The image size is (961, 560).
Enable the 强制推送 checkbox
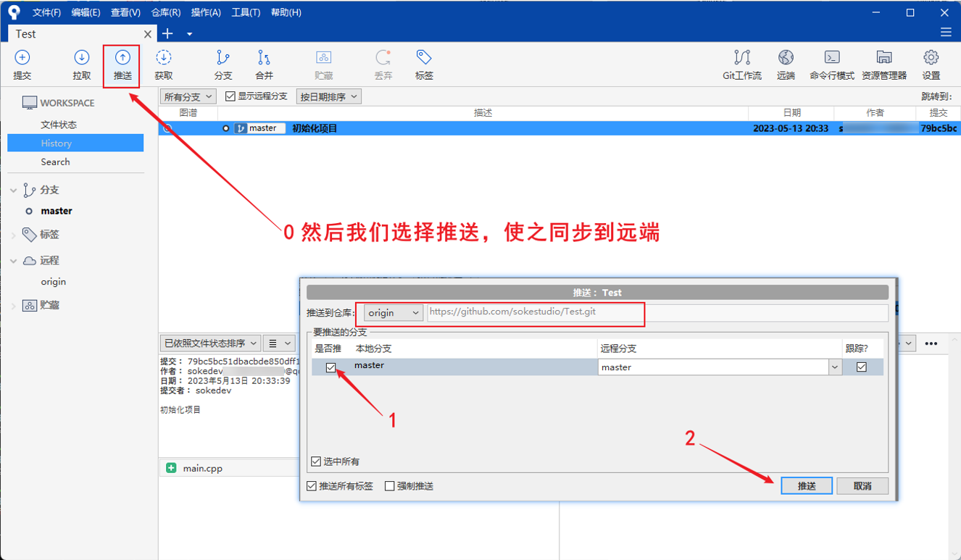coord(391,485)
